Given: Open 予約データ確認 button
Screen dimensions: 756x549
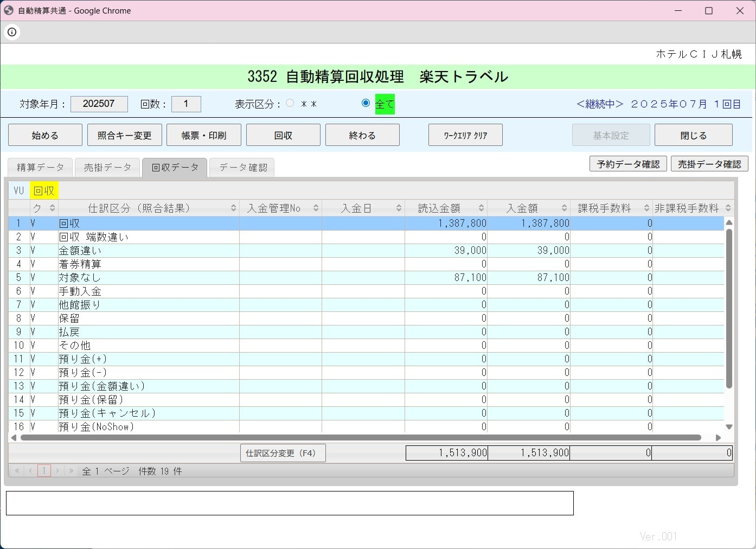Looking at the screenshot, I should point(629,164).
